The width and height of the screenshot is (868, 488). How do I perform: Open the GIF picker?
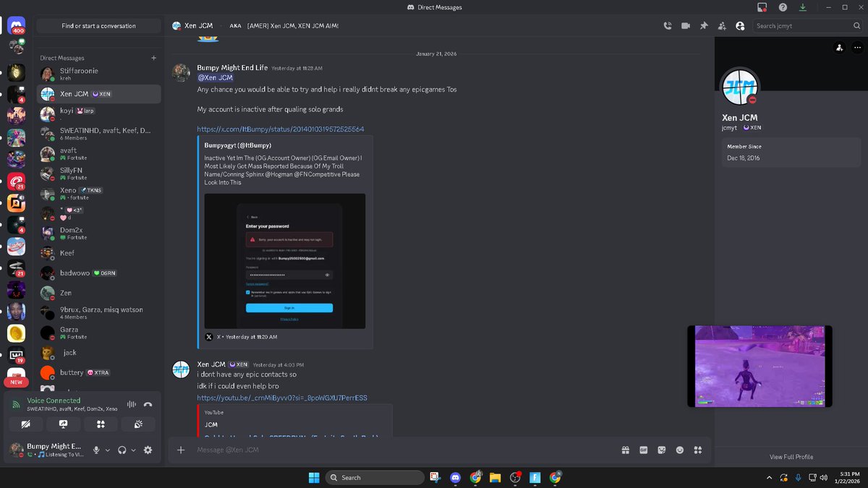pyautogui.click(x=643, y=450)
